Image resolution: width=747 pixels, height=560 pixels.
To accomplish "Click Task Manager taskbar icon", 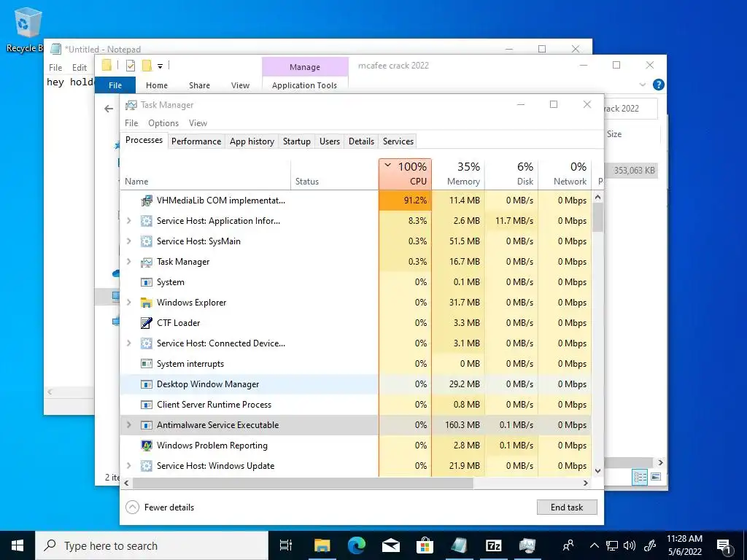I will [x=528, y=545].
